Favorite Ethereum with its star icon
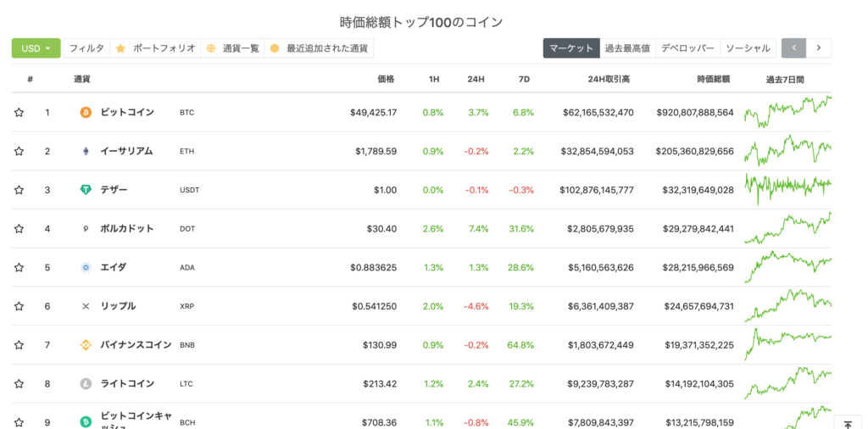Screen dimensions: 868x429 tap(19, 151)
